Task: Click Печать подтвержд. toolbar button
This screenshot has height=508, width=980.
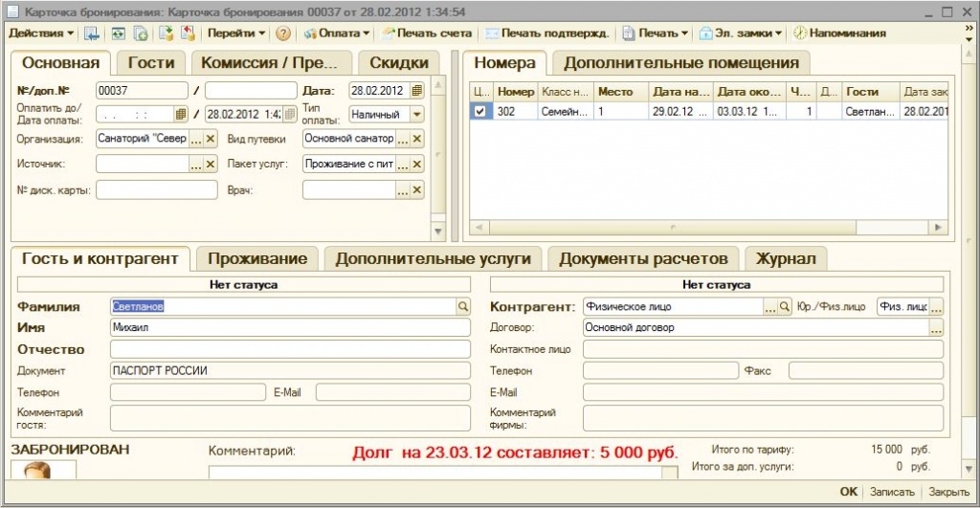Action: click(x=546, y=33)
